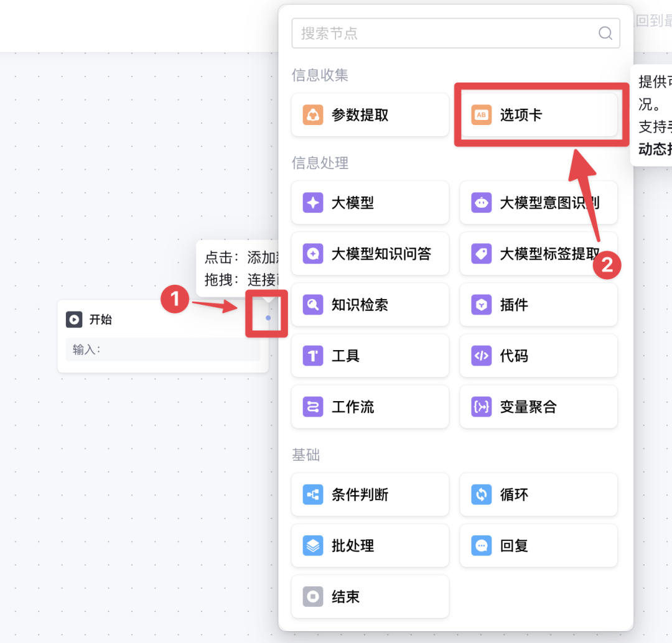This screenshot has width=672, height=643.
Task: Click the 开始 node's output connector dot
Action: click(268, 318)
